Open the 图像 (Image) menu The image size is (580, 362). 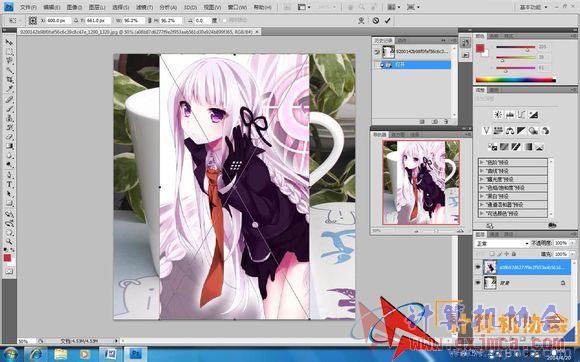[x=74, y=7]
